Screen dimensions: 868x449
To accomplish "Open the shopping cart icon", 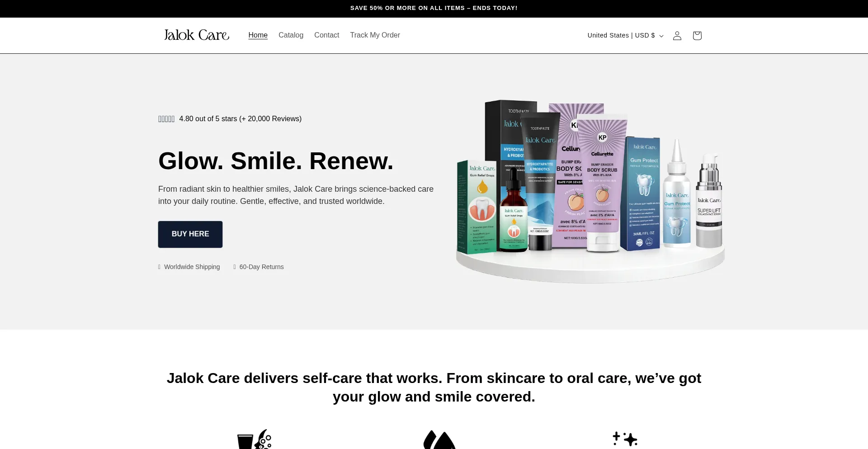I will point(697,36).
